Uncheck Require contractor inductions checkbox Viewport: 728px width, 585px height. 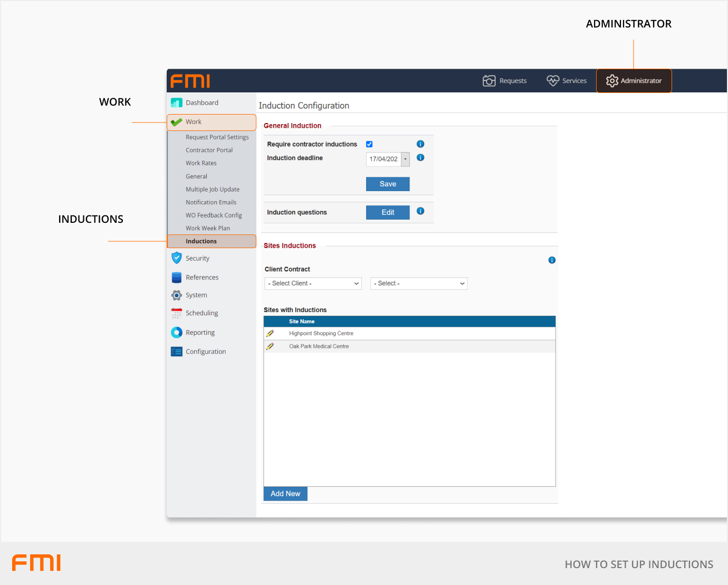(369, 144)
